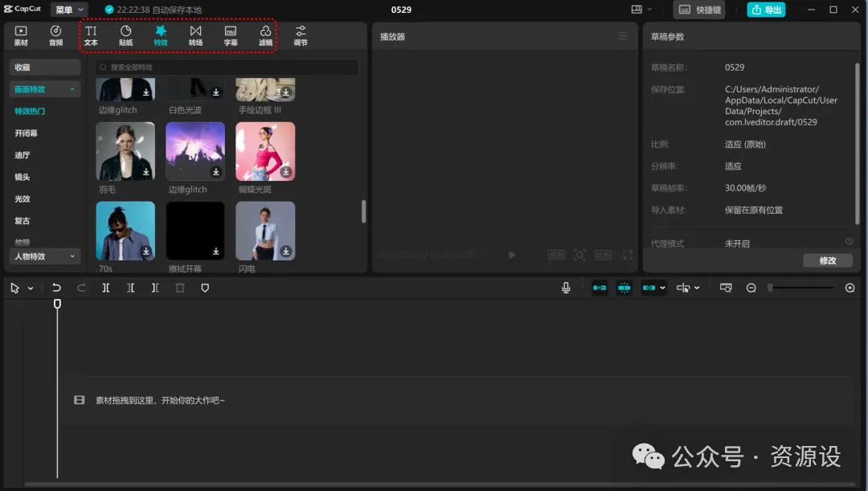
Task: Open the 调节 adjustment tab
Action: coord(300,36)
